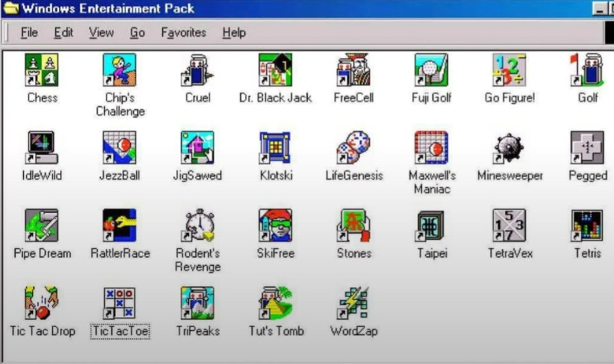The width and height of the screenshot is (614, 364).
Task: Click the 'Fuji Golf' label text
Action: (x=432, y=98)
